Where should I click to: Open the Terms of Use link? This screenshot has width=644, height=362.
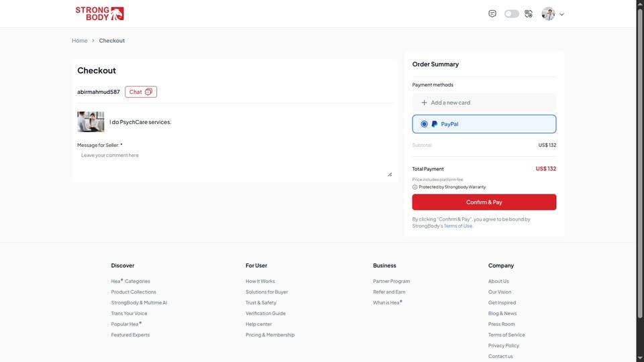[458, 226]
